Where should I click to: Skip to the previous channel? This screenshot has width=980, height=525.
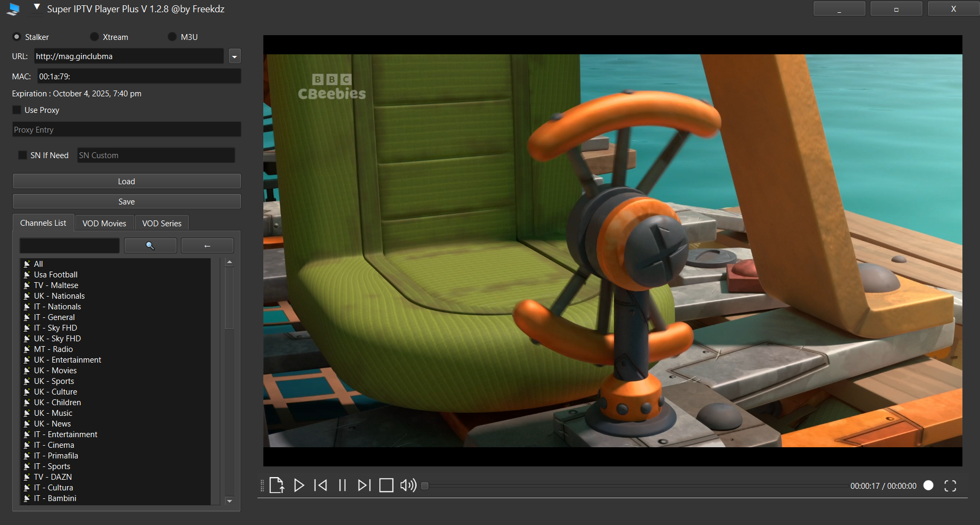[321, 485]
